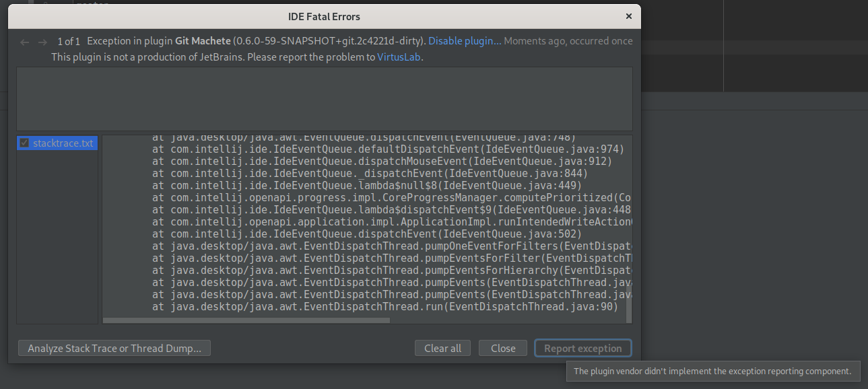This screenshot has width=868, height=389.
Task: Open the VirtusLab problem report link
Action: tap(399, 57)
